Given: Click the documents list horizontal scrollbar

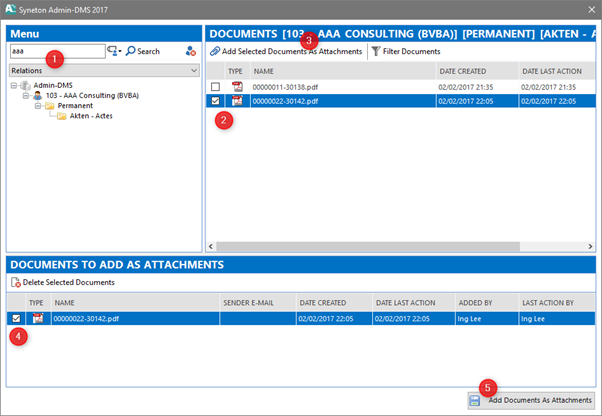Looking at the screenshot, I should (400, 246).
